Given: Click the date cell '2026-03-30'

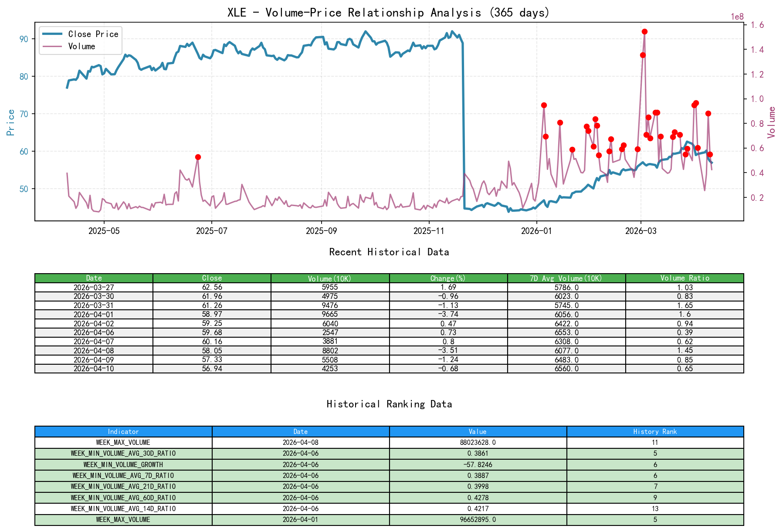Looking at the screenshot, I should coord(94,296).
